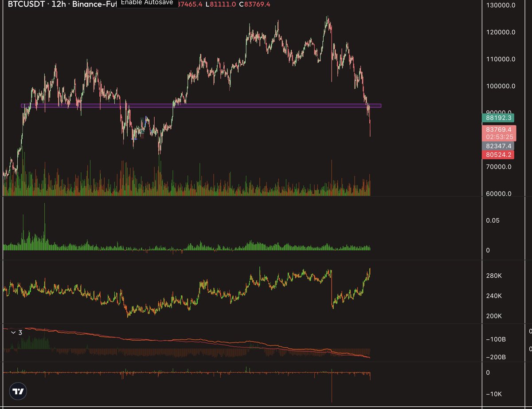Screen dimensions: 532x409
Task: Click the close value C83769.4
Action: coord(254,4)
